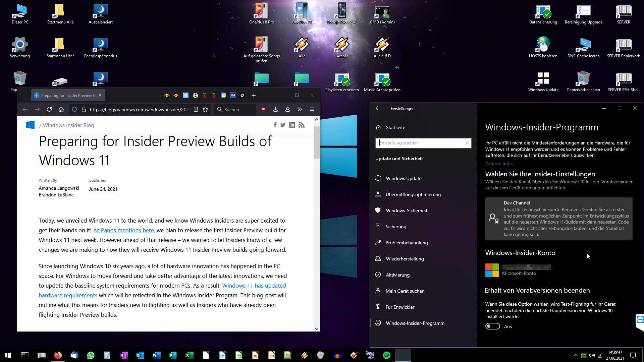Go back in the Einstellungen window
This screenshot has height=362, width=644.
click(x=378, y=108)
